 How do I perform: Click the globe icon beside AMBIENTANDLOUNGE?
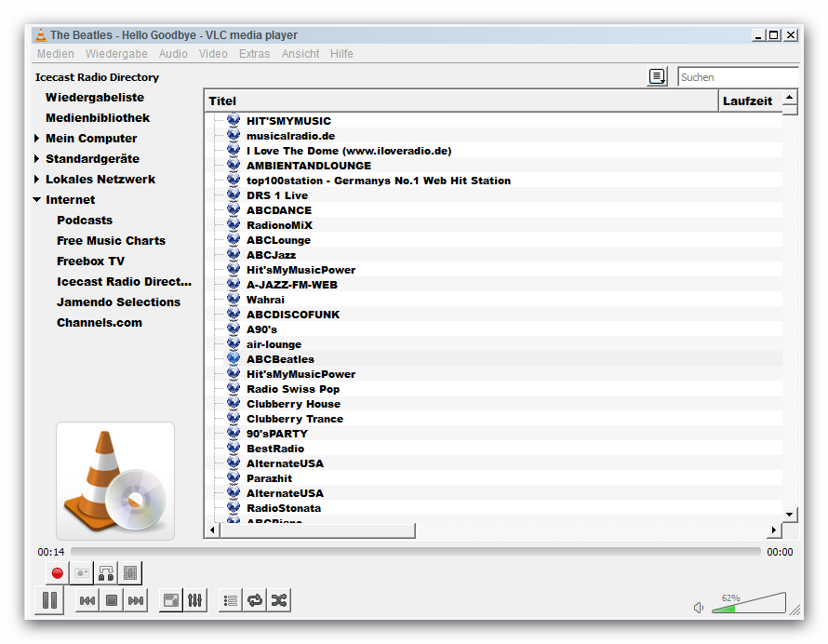234,165
